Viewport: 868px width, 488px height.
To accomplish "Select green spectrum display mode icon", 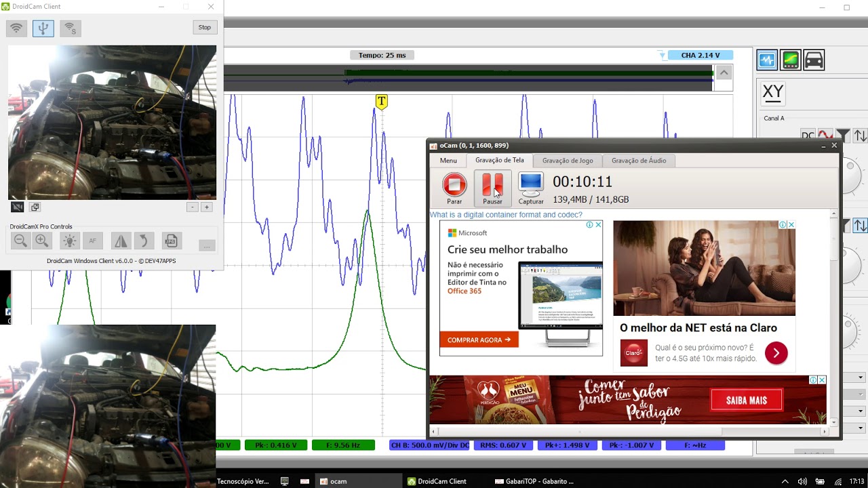I will pos(790,60).
